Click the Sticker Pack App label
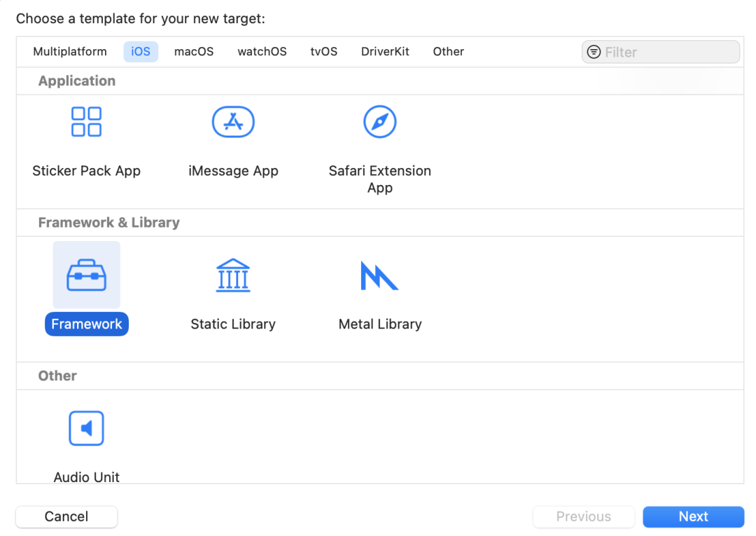This screenshot has height=536, width=756. [86, 171]
